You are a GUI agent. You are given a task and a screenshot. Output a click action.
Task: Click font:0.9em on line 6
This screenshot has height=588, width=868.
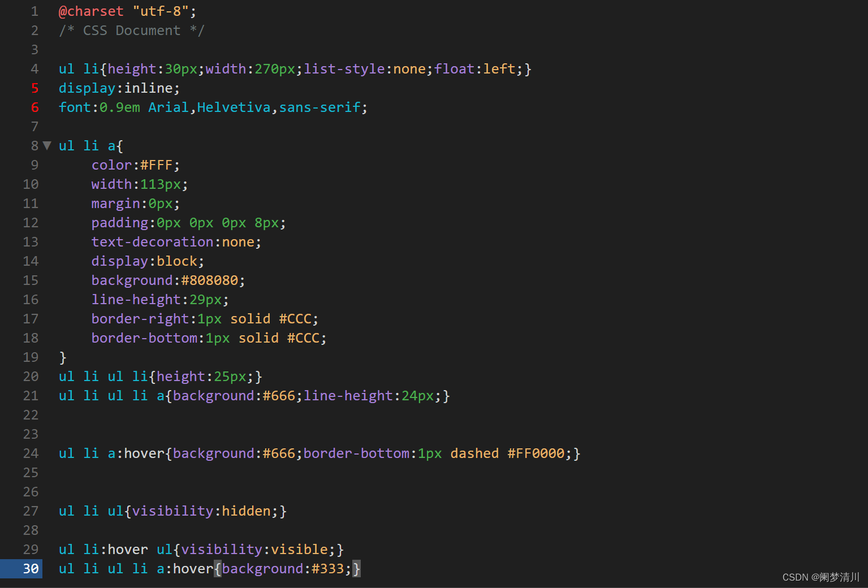tap(100, 107)
